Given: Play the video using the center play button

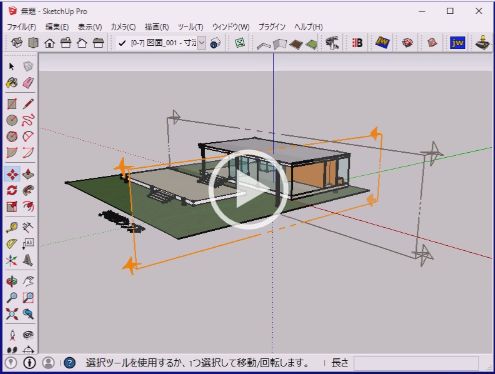Looking at the screenshot, I should coord(248,190).
